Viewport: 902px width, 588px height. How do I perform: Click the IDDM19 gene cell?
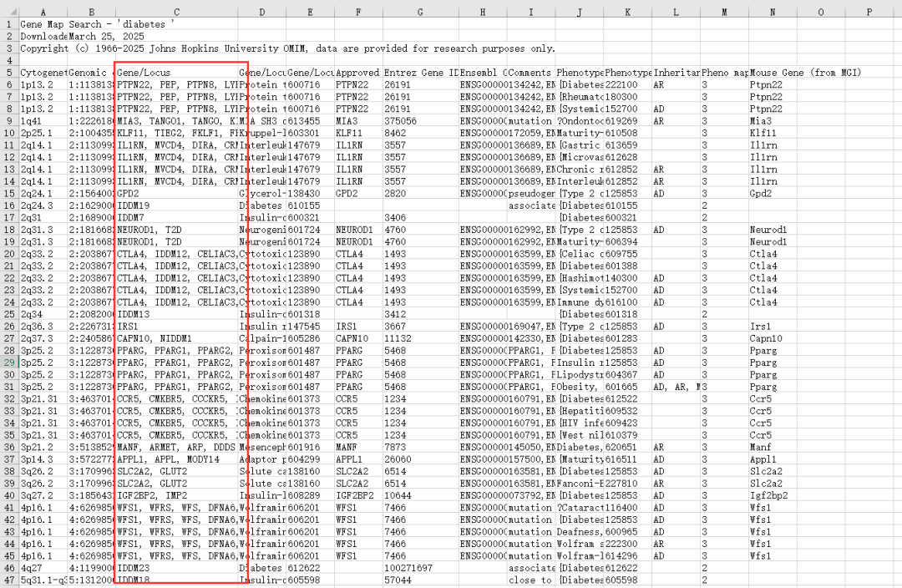click(134, 205)
